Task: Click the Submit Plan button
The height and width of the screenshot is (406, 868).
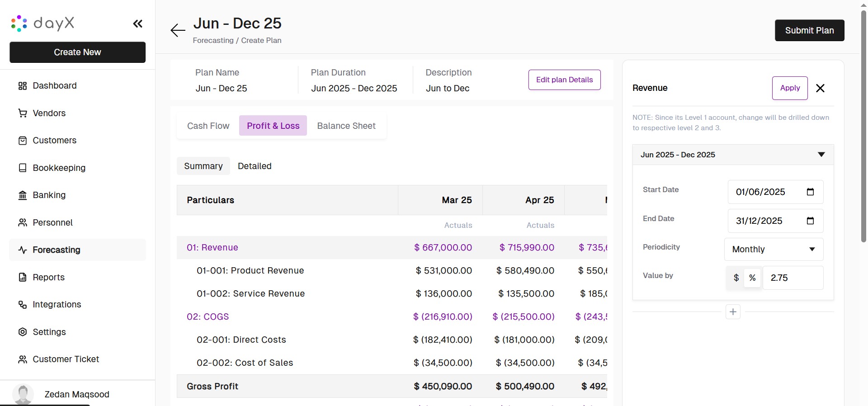Action: 809,31
